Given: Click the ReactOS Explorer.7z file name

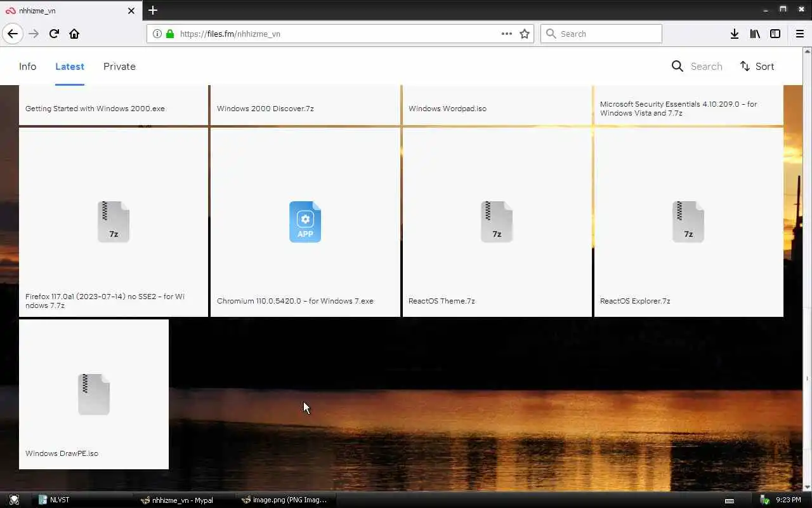Looking at the screenshot, I should (x=635, y=301).
